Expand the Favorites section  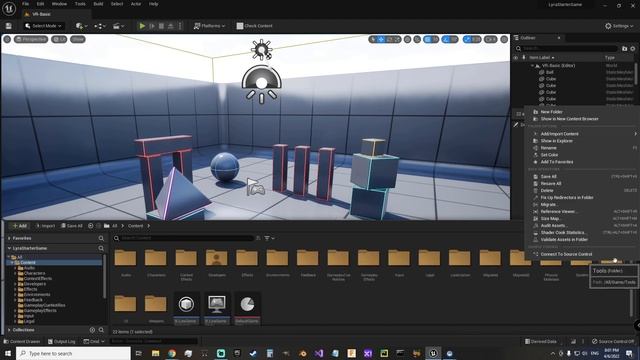9,238
